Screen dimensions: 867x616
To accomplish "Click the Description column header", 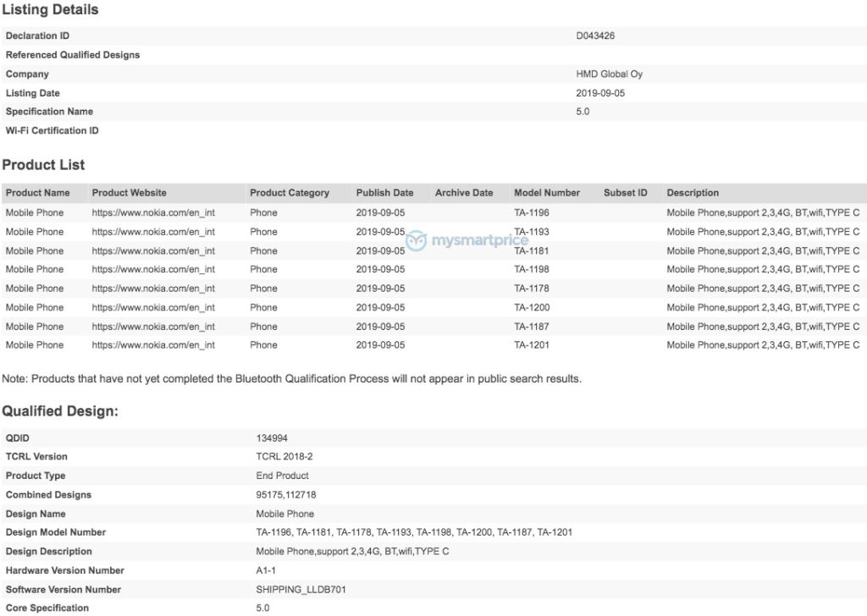I will [693, 193].
